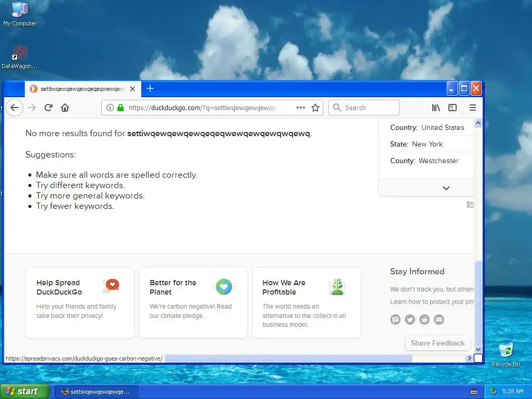The height and width of the screenshot is (399, 532).
Task: Click the horizontal scrollbar thumb
Action: coord(288,358)
